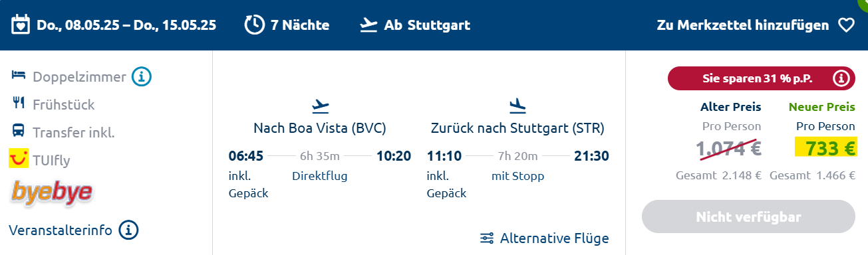
Task: Click Zu Merkzettel hinzufügen text
Action: coord(743,25)
